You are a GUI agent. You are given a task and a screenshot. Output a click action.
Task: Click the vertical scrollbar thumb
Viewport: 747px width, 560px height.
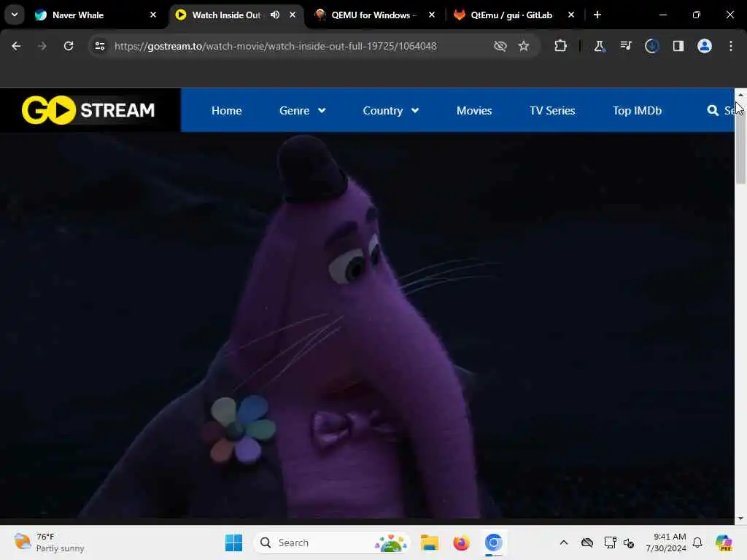pyautogui.click(x=740, y=143)
